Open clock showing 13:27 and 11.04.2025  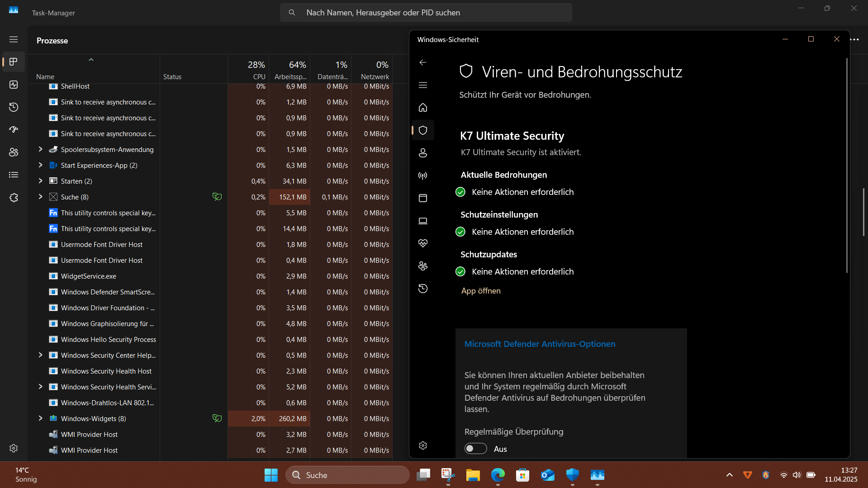[841, 475]
